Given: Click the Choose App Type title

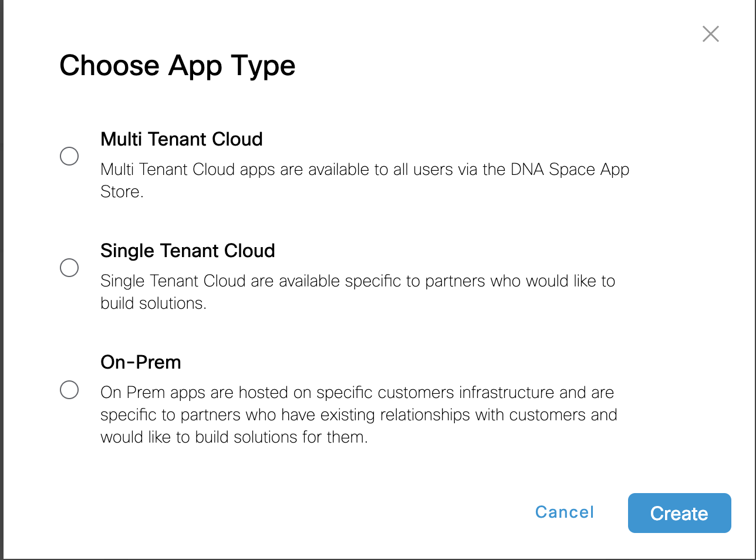Looking at the screenshot, I should (177, 66).
